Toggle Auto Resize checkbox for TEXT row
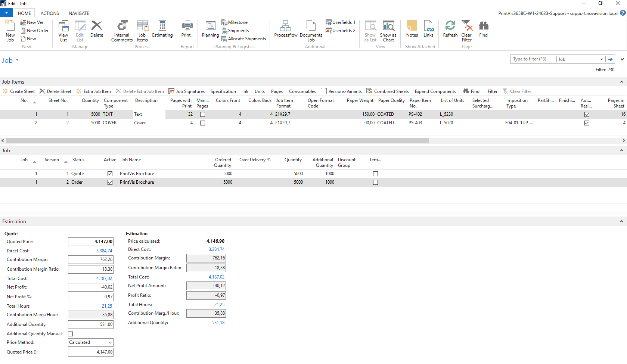627x364 pixels. 587,114
